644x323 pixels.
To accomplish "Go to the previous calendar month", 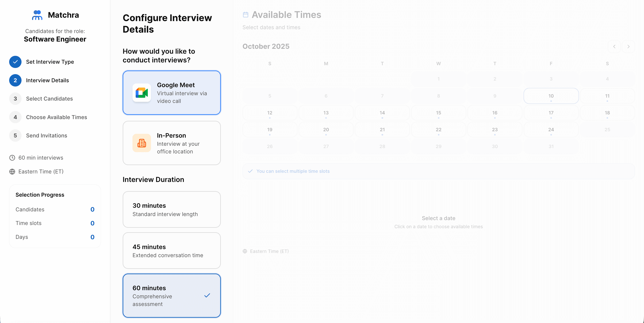I will [x=614, y=46].
